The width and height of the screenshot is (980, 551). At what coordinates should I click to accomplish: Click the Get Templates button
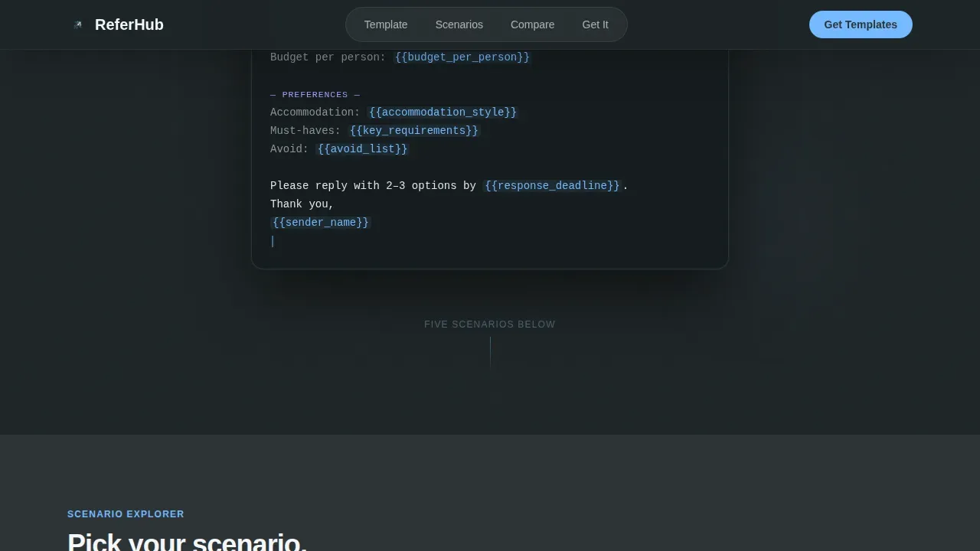pyautogui.click(x=861, y=24)
